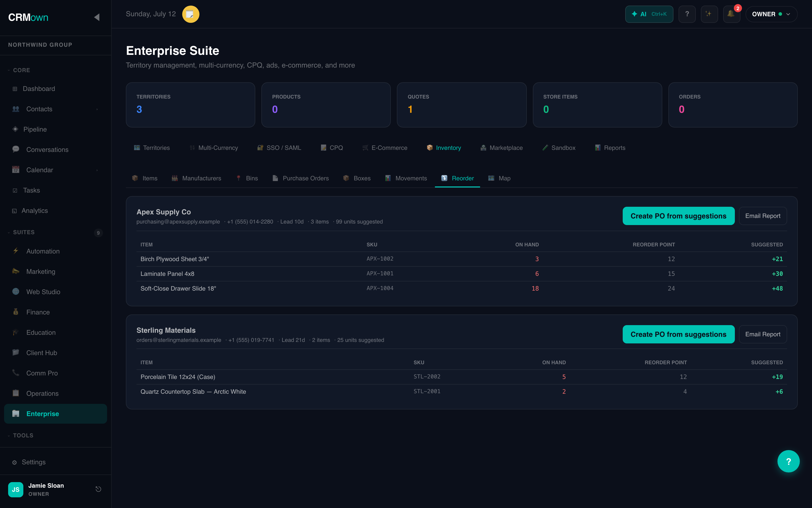Open the Bins sub-tab
This screenshot has width=812, height=508.
point(247,178)
